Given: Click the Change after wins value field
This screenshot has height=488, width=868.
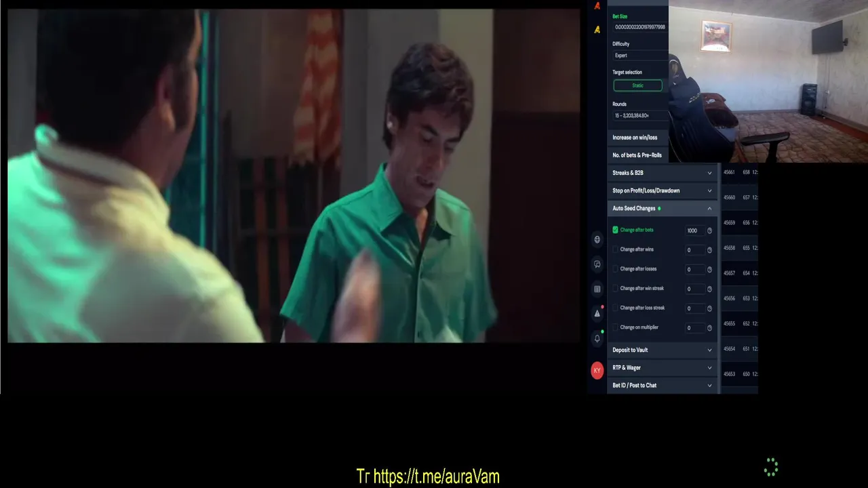Looking at the screenshot, I should click(694, 250).
